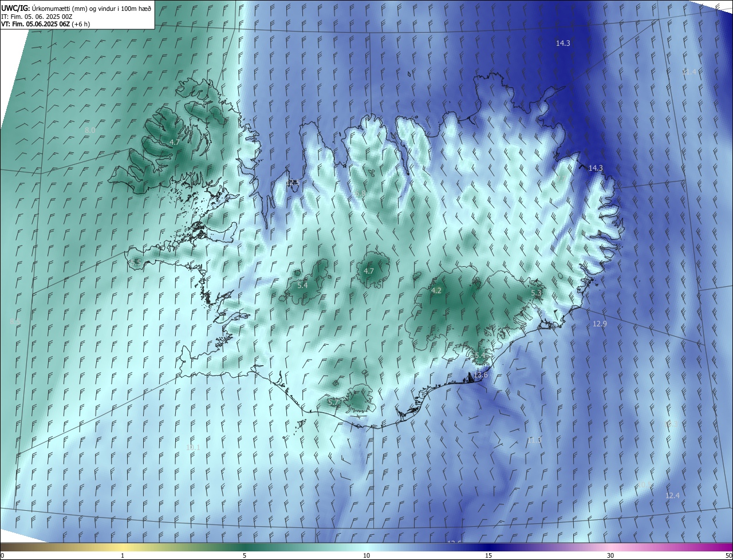Click the 14.3 value over the northern sea
This screenshot has height=560, width=733.
(x=563, y=43)
